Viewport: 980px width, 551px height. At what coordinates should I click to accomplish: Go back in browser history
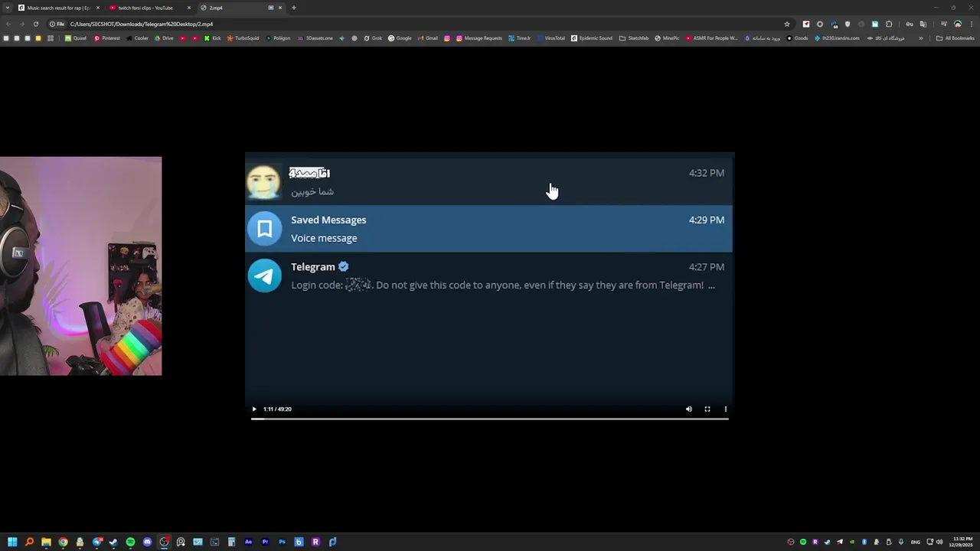point(8,24)
